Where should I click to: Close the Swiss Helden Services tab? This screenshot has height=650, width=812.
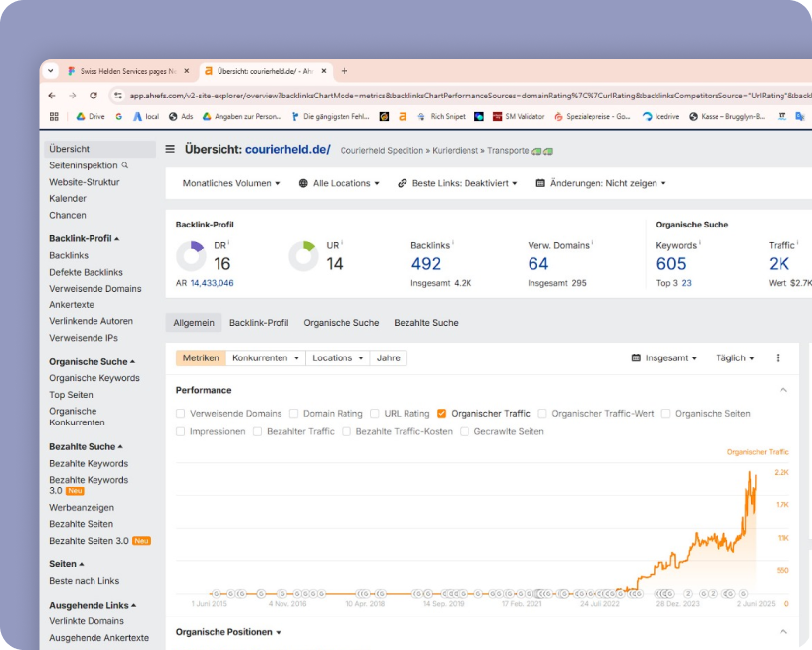(x=187, y=71)
